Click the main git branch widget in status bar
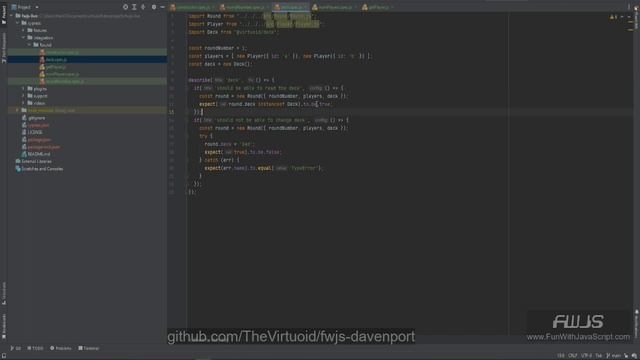640x360 pixels. tap(613, 356)
